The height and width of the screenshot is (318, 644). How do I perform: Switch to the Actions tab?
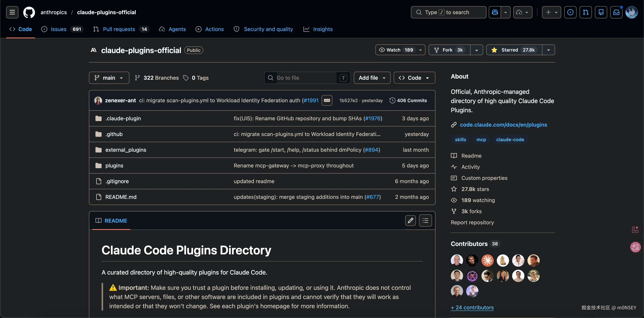[210, 29]
